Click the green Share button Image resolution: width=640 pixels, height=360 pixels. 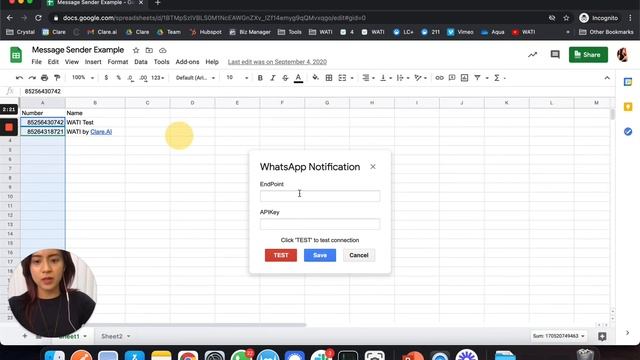588,55
